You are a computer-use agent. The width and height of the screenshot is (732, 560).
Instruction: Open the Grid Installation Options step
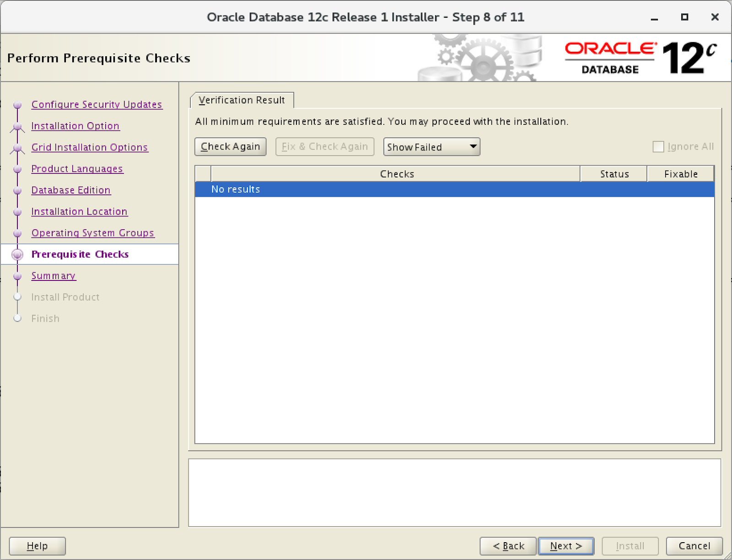pos(90,147)
